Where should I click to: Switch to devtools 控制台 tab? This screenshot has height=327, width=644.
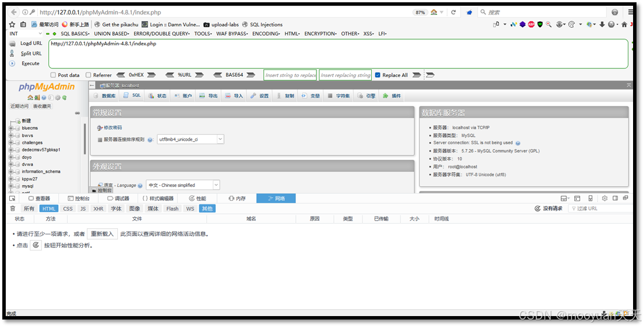point(78,198)
